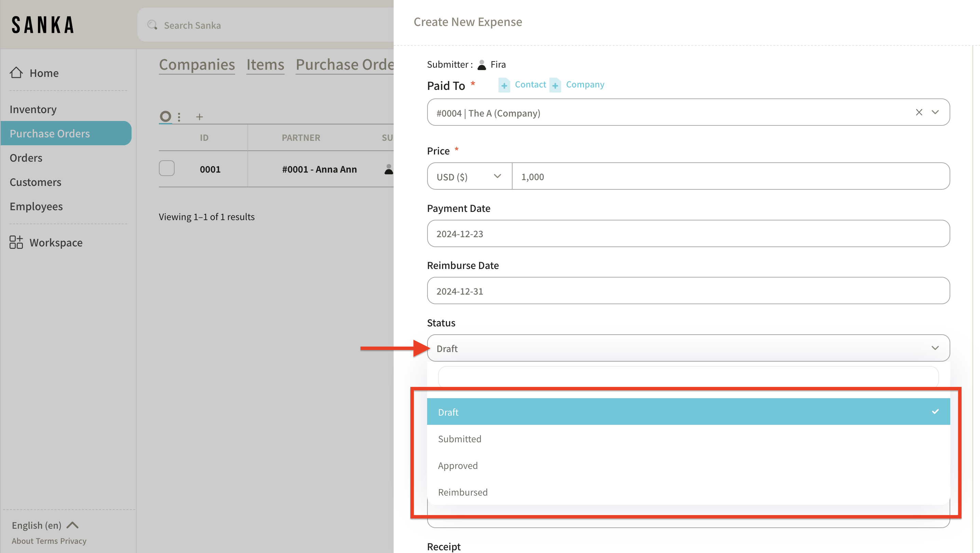Expand the USD ($) currency dropdown
The height and width of the screenshot is (553, 980).
pyautogui.click(x=469, y=177)
